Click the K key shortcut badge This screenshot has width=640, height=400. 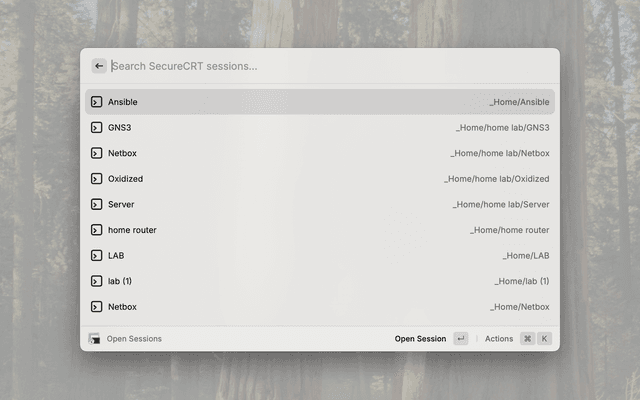tap(544, 338)
